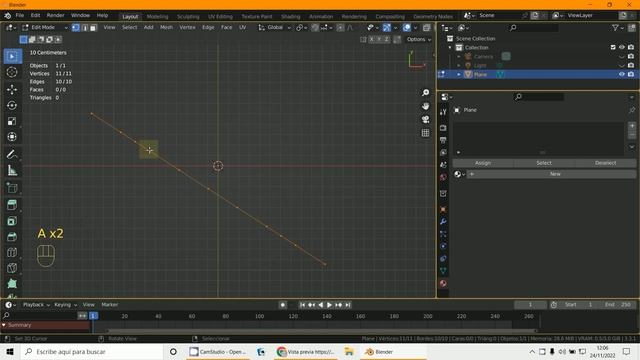
Task: Toggle X-ray view
Action: pos(427,27)
